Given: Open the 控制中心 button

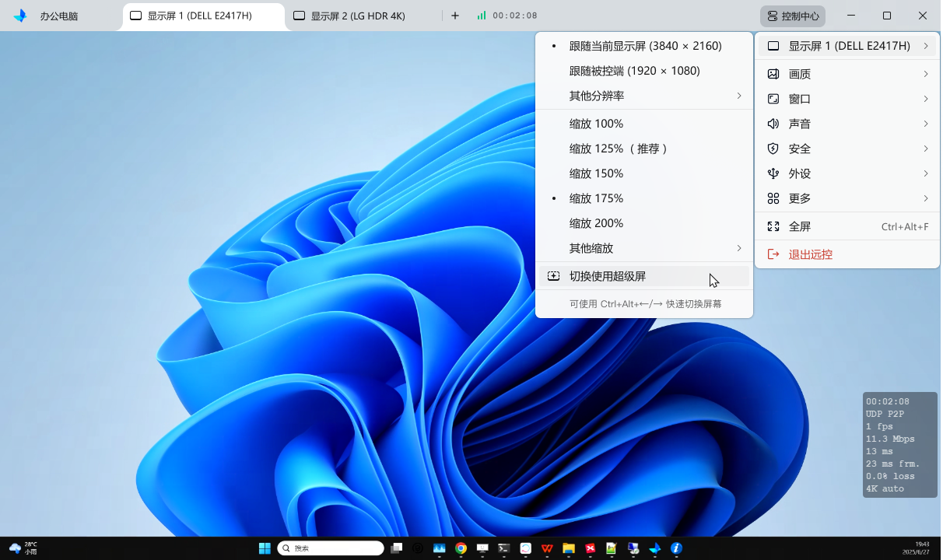Looking at the screenshot, I should pyautogui.click(x=793, y=16).
